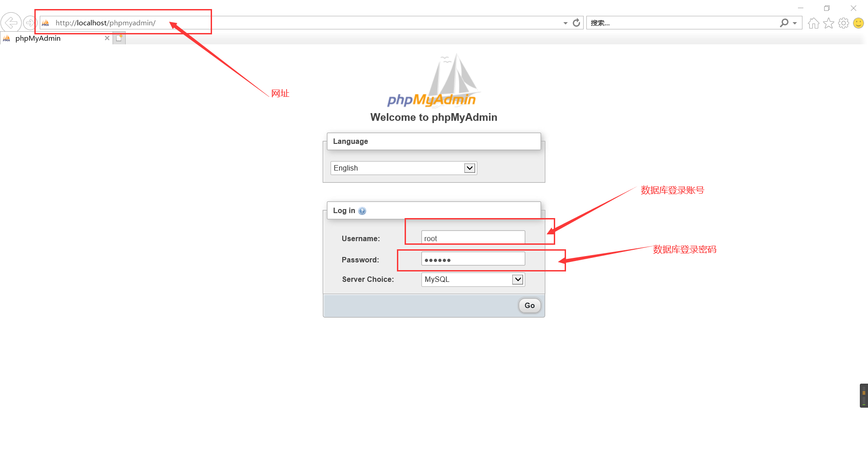Click the back navigation arrow

pos(11,22)
